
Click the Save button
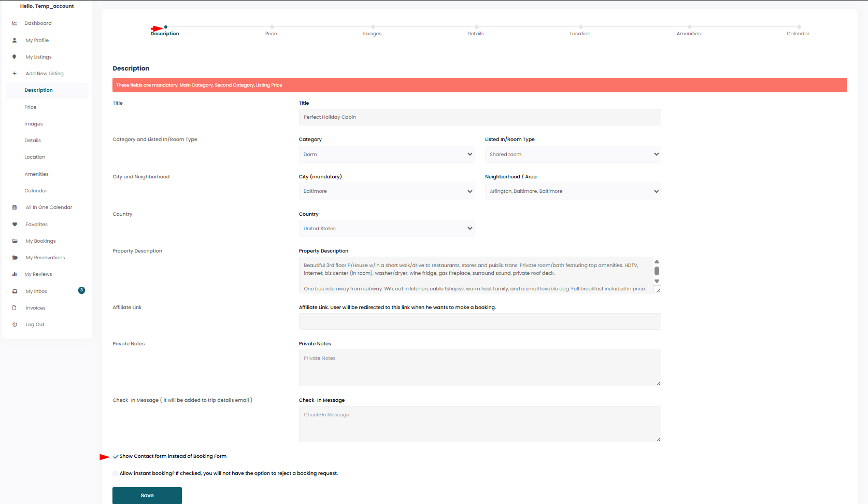coord(147,495)
